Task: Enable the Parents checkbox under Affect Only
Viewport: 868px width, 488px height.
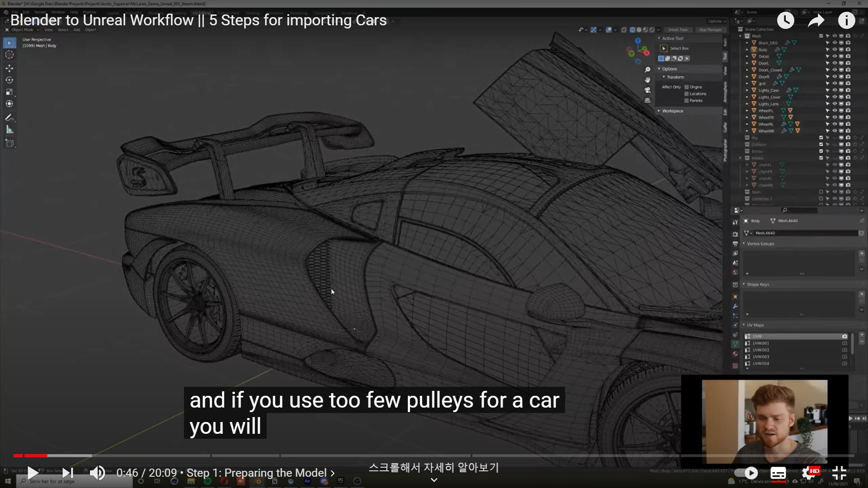Action: tap(687, 101)
